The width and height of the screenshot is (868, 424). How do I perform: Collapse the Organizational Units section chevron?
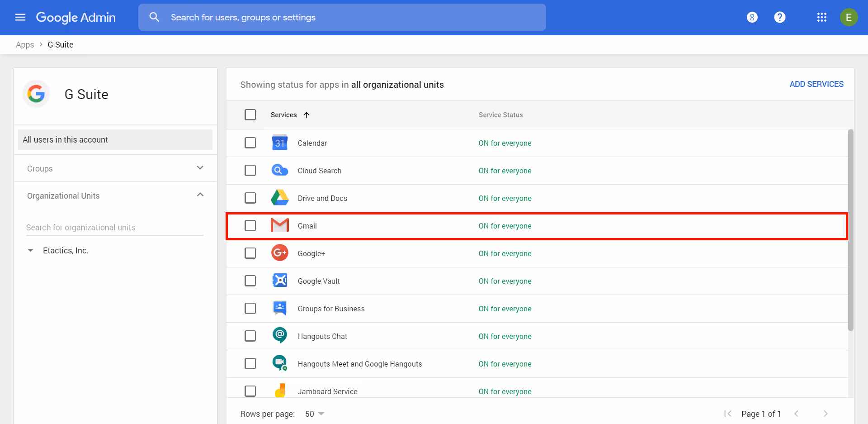(x=200, y=195)
